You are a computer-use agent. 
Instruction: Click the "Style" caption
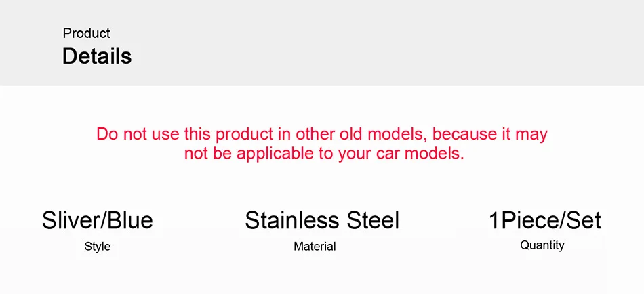(98, 247)
